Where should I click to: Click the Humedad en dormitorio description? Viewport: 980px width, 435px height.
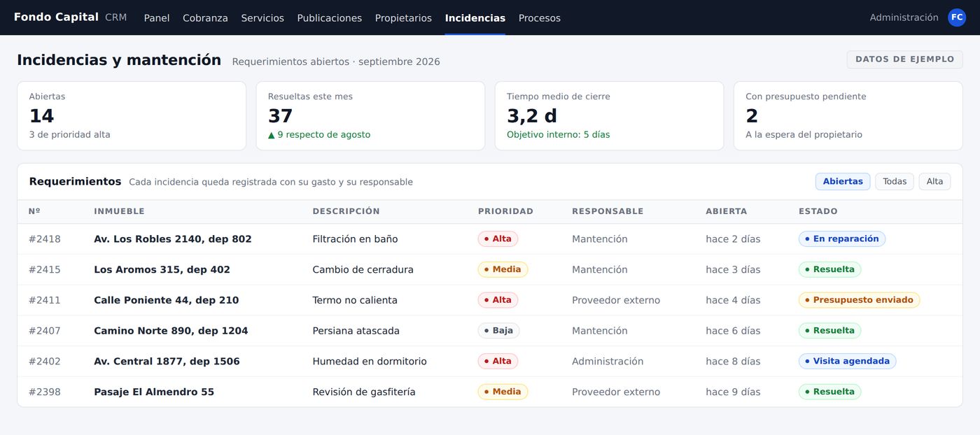tap(370, 362)
